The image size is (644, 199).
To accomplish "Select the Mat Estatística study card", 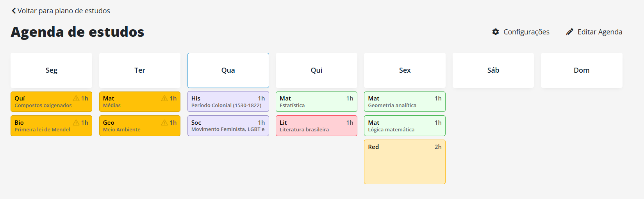I will [x=316, y=102].
